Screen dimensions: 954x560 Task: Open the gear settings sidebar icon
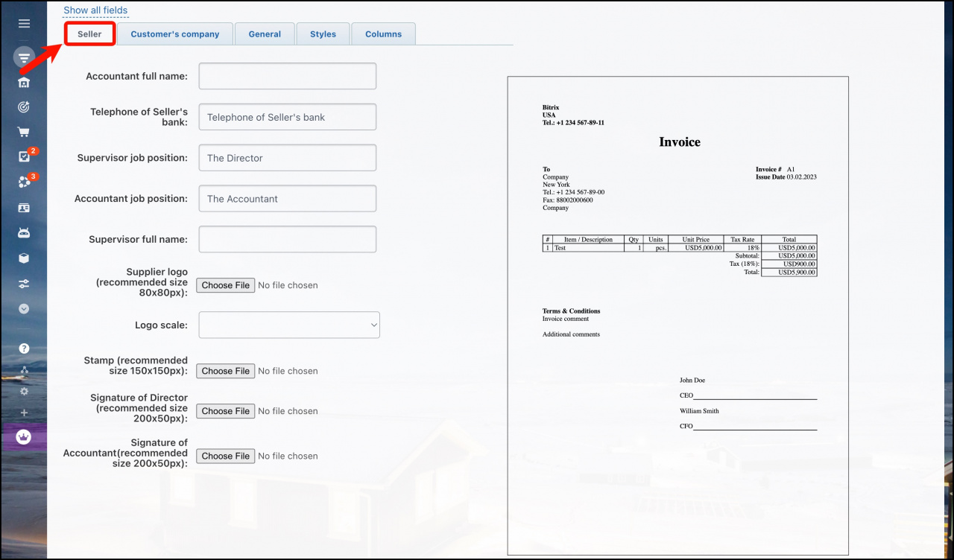24,391
